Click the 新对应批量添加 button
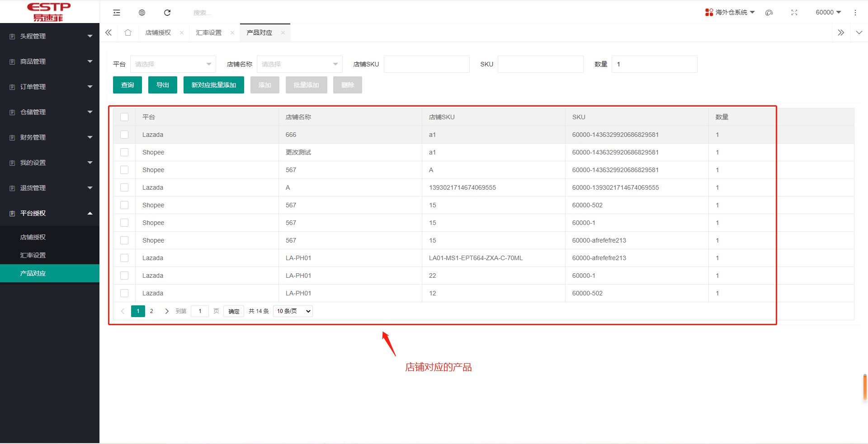Image resolution: width=868 pixels, height=444 pixels. tap(213, 85)
